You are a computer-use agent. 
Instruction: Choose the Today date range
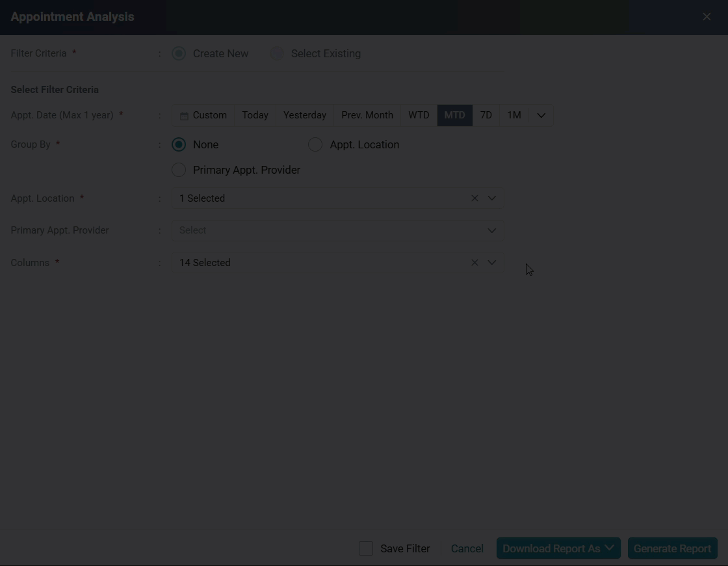(x=255, y=115)
